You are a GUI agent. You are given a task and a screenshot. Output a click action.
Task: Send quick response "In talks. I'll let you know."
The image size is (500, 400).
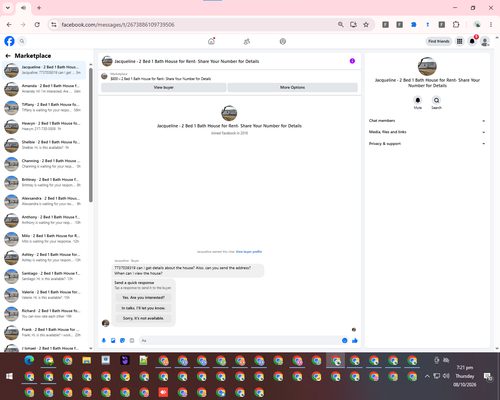point(143,308)
